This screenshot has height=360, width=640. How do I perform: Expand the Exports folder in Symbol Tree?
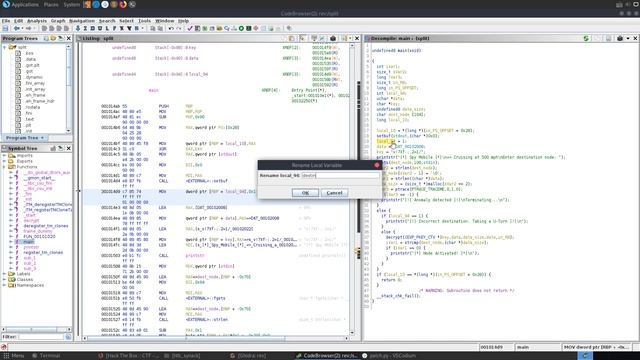5,161
